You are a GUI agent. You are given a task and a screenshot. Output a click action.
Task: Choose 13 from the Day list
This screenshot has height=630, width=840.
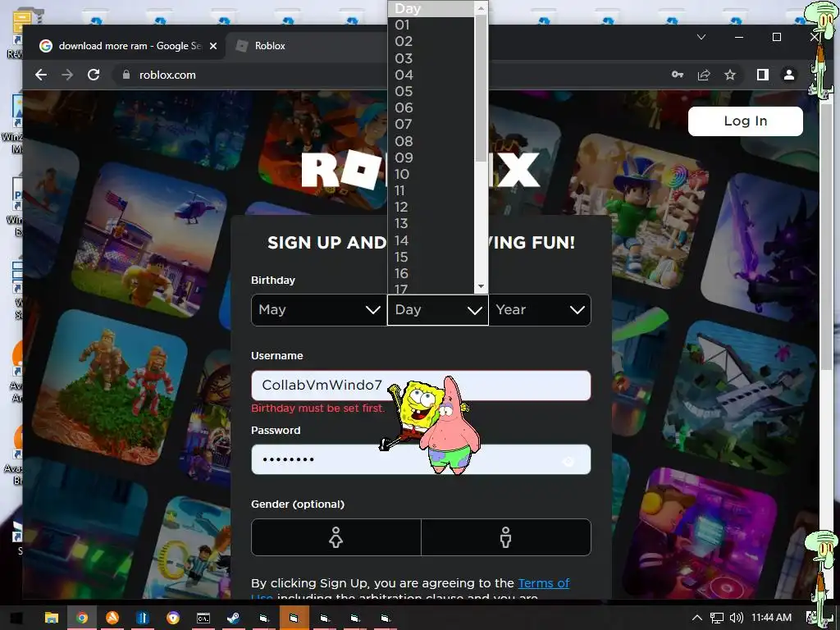[431, 224]
